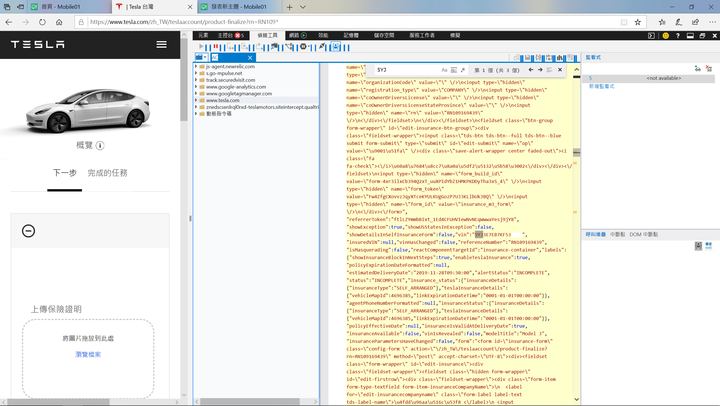The image size is (720, 406).
Task: Click the SYJ search input field
Action: click(x=406, y=70)
